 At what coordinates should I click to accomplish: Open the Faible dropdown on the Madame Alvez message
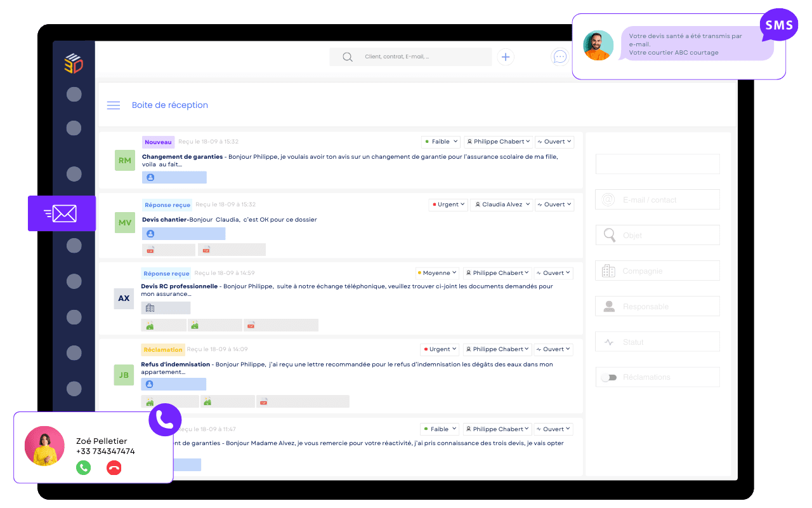click(440, 429)
